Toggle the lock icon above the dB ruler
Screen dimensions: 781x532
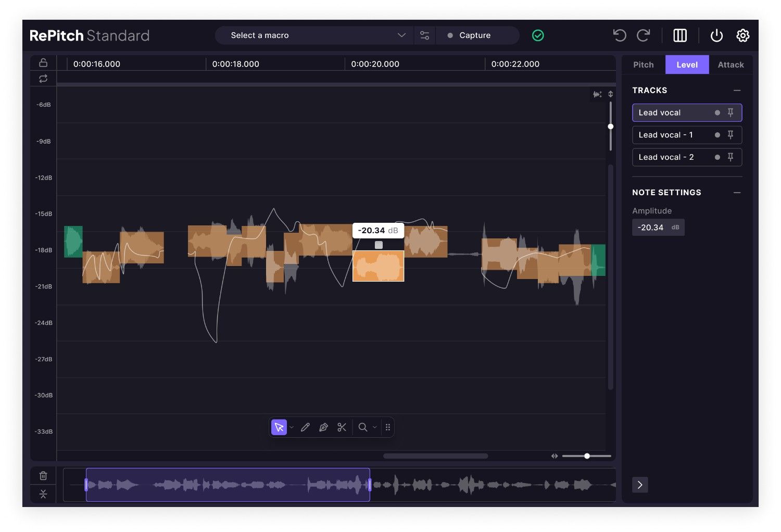(x=43, y=62)
